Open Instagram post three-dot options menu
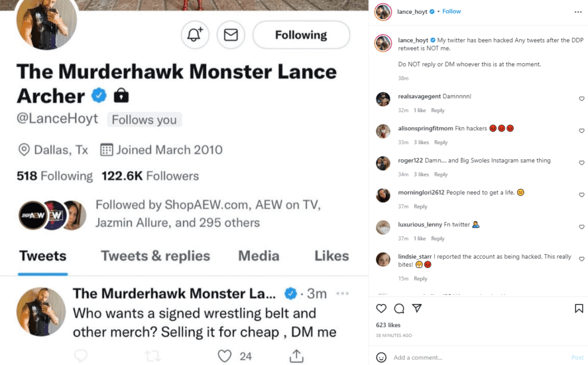The height and width of the screenshot is (365, 588). (x=578, y=11)
